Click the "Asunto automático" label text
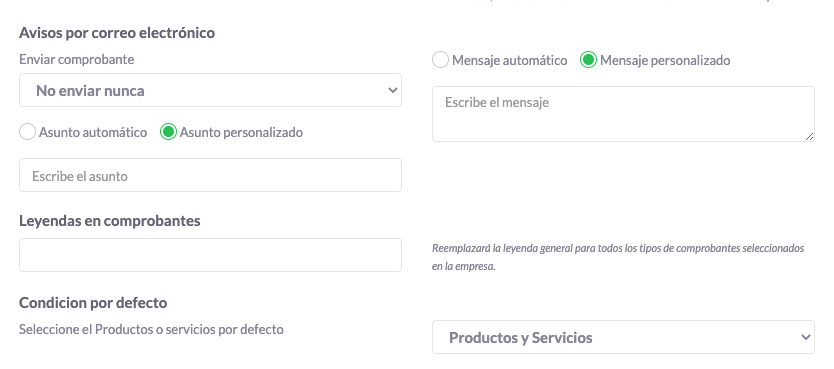834x369 pixels. point(93,132)
